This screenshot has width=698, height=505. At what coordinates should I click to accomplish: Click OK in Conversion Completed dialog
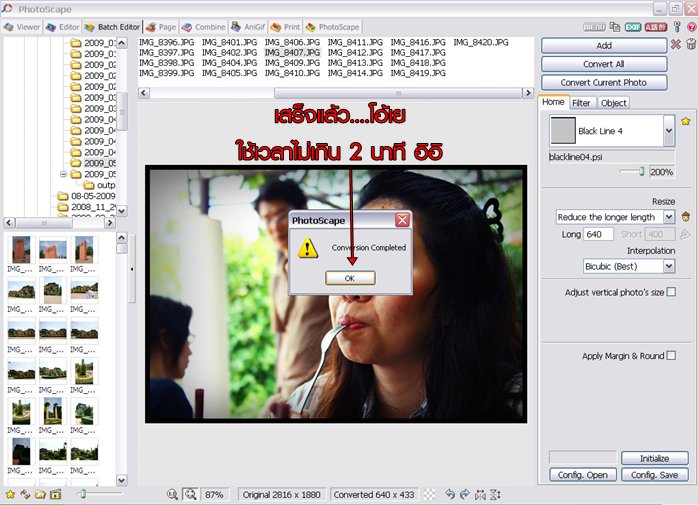tap(350, 278)
